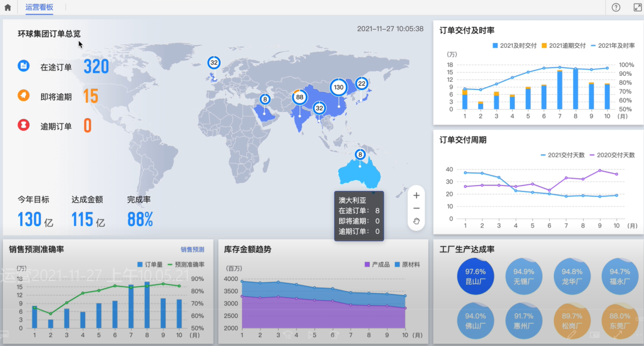Switch to the 运营看板 tab
The image size is (644, 346).
[x=39, y=8]
